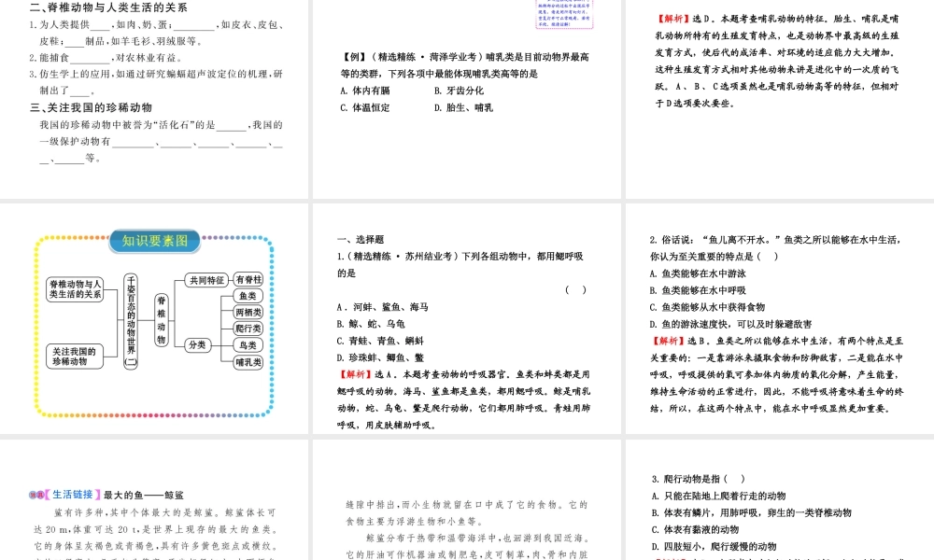Choose option D. 珍珠蚌、鲫鱼、鳖
Screen dimensions: 934x560
[x=380, y=357]
